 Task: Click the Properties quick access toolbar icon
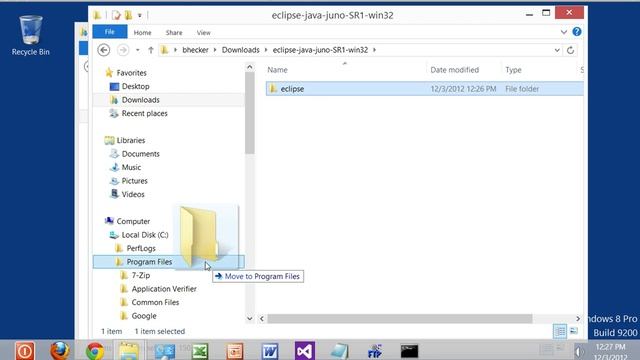[x=116, y=16]
